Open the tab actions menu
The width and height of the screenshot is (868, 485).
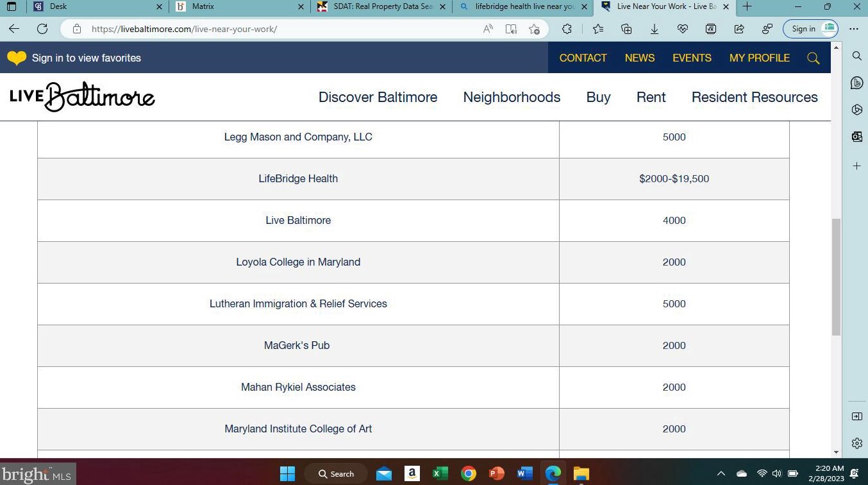(x=11, y=6)
